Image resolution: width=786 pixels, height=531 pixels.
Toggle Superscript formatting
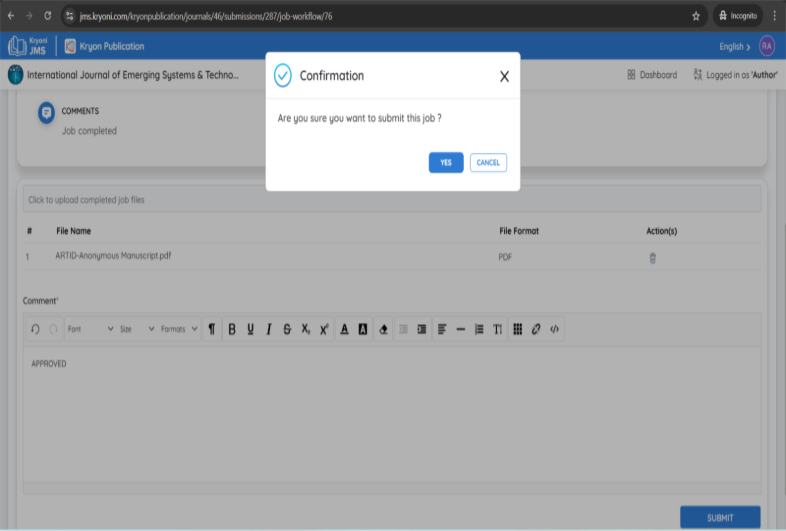point(324,329)
